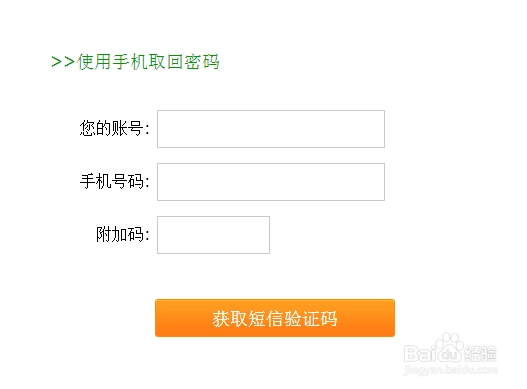Click the 取回密码 words in the green heading
This screenshot has height=389, width=527.
184,62
